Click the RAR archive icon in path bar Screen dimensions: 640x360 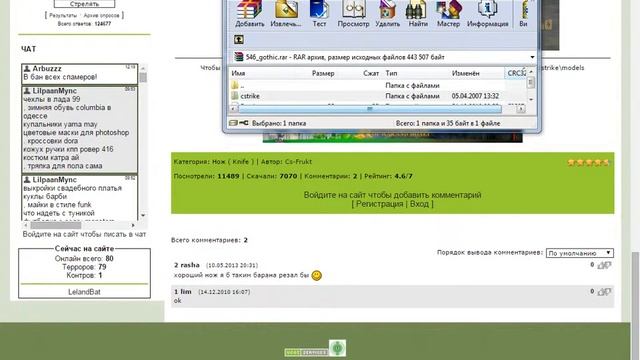[x=239, y=57]
